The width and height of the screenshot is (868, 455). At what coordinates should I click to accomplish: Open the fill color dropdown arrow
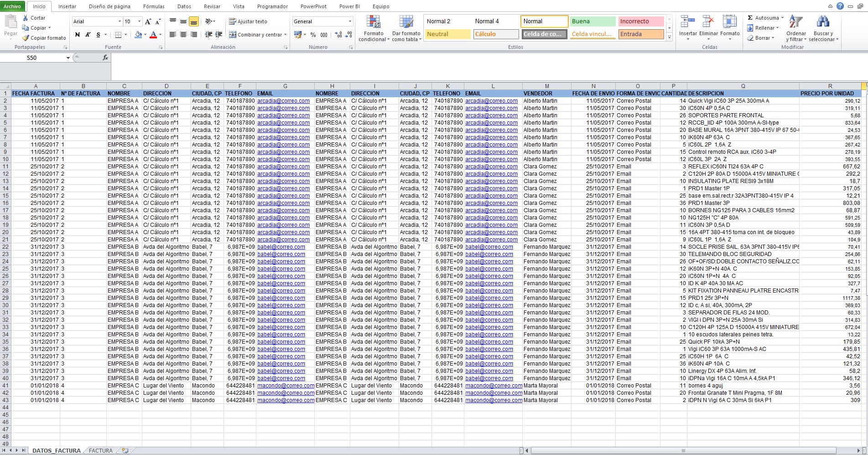[x=145, y=35]
